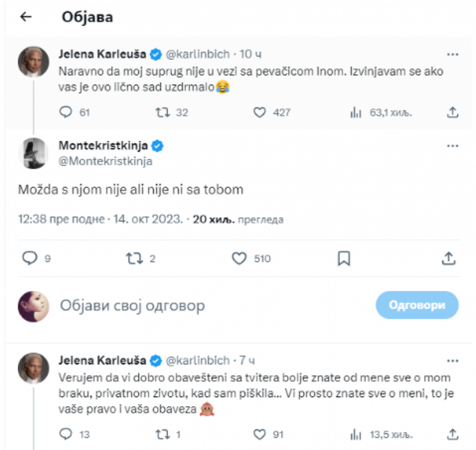Screen dimensions: 476x450
Task: Open the @Montekristkinja profile handle
Action: click(x=105, y=161)
